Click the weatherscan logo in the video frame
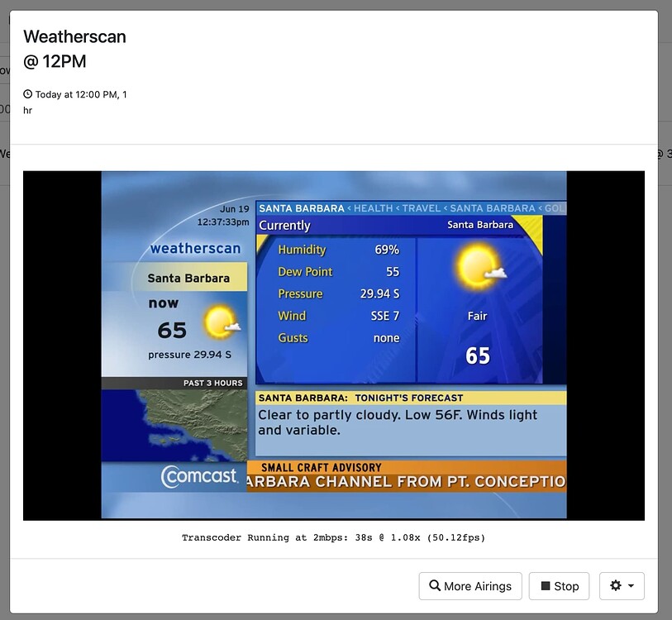Screen dimensions: 672x620 (x=195, y=248)
